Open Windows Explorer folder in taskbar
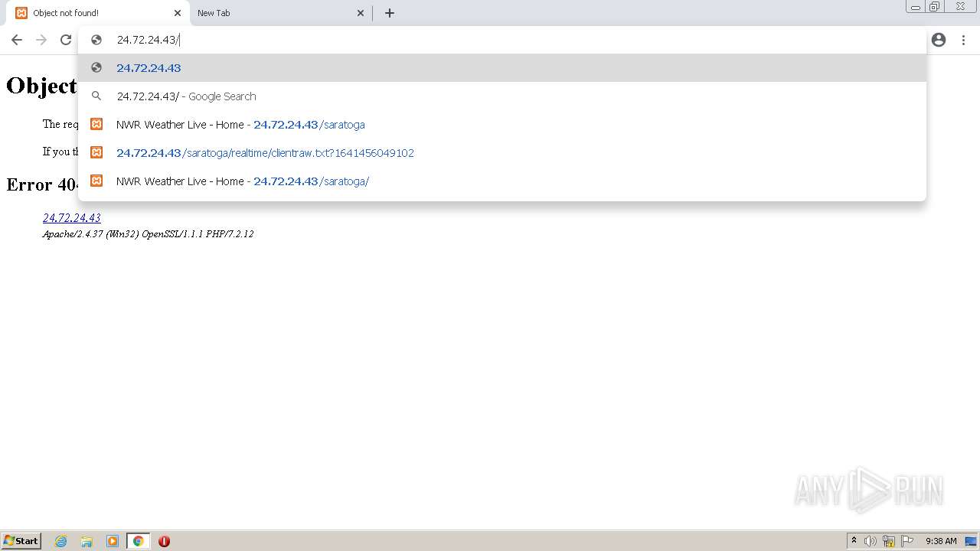 click(87, 541)
